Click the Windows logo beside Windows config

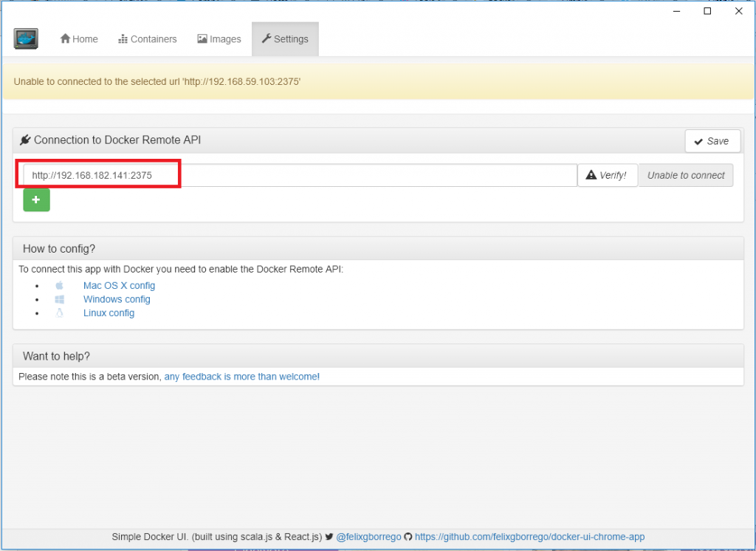tap(59, 299)
